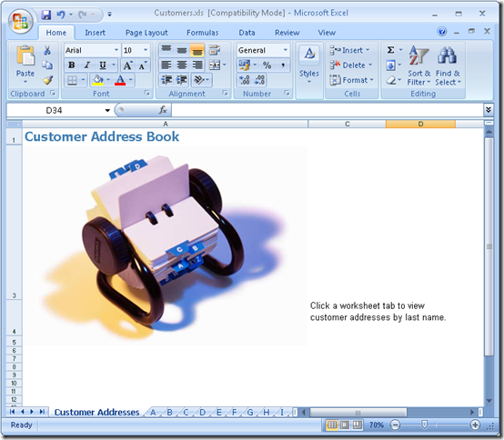Open Font dialog box launcher
The image size is (504, 440).
point(147,93)
